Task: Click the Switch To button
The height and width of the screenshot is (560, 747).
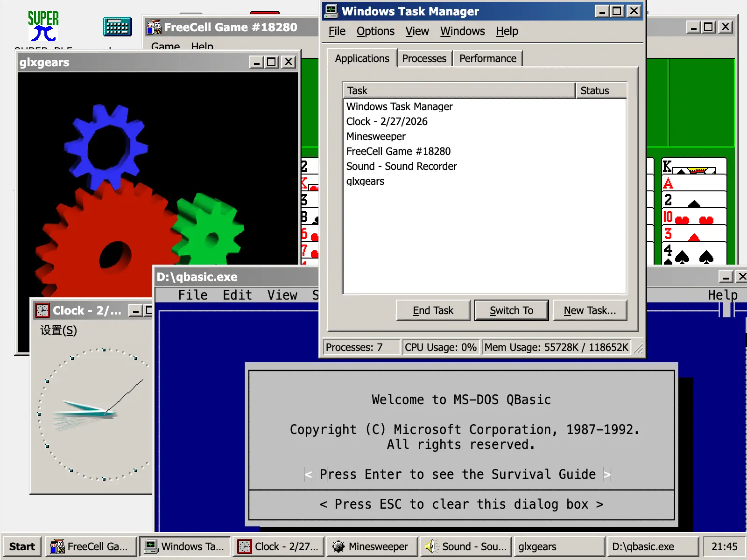Action: point(511,310)
